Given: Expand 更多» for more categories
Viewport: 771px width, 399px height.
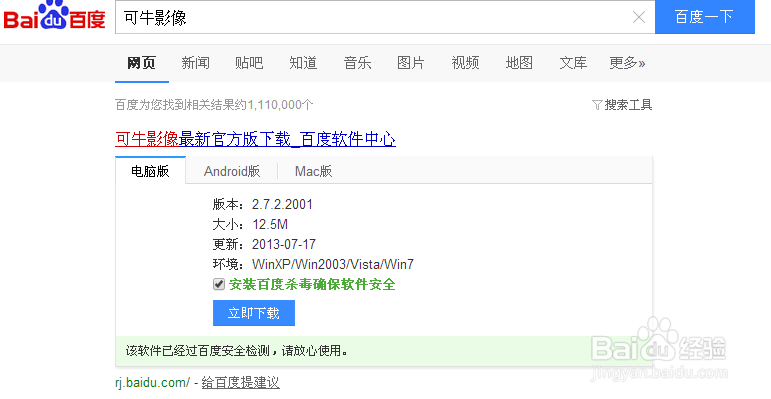Looking at the screenshot, I should (x=627, y=63).
